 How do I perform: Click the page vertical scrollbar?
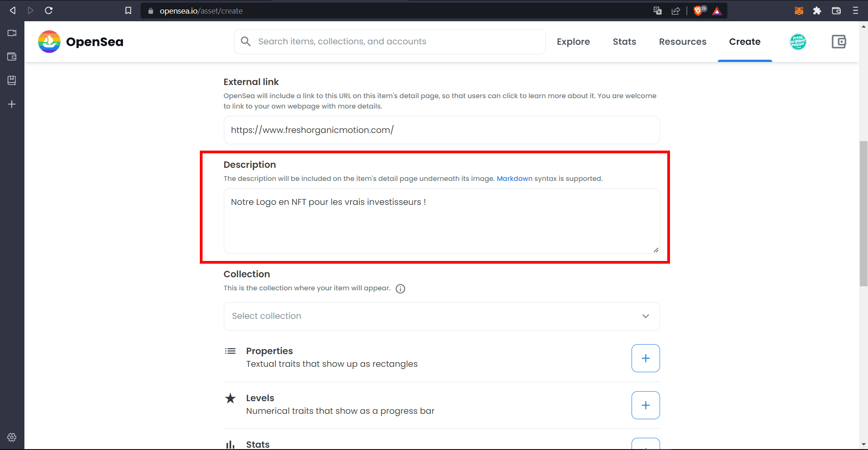point(863,213)
